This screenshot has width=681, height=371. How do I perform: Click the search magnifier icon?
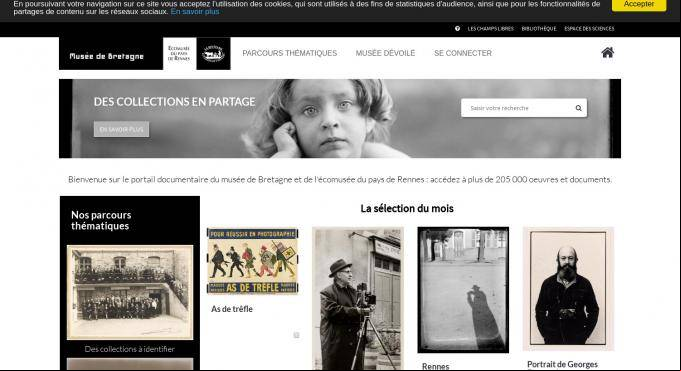click(579, 108)
